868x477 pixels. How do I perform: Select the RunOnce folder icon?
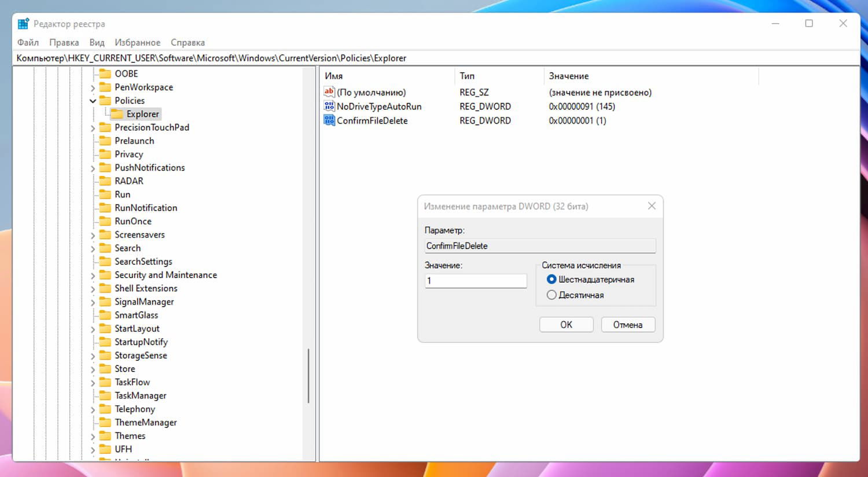105,221
